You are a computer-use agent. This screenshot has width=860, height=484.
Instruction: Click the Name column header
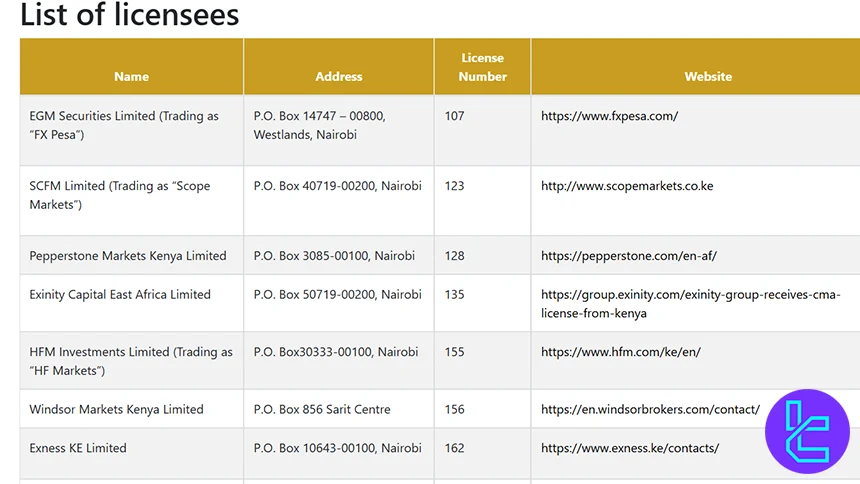click(x=131, y=76)
